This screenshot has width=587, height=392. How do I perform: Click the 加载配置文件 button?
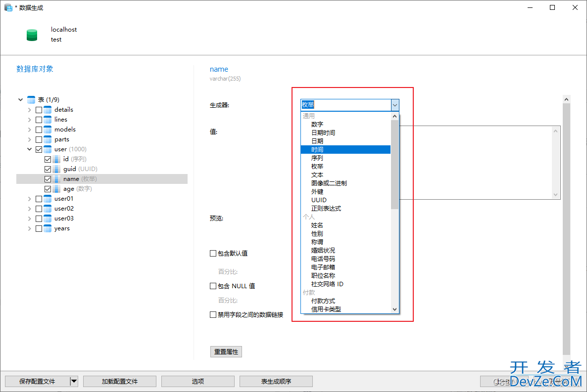(120, 382)
